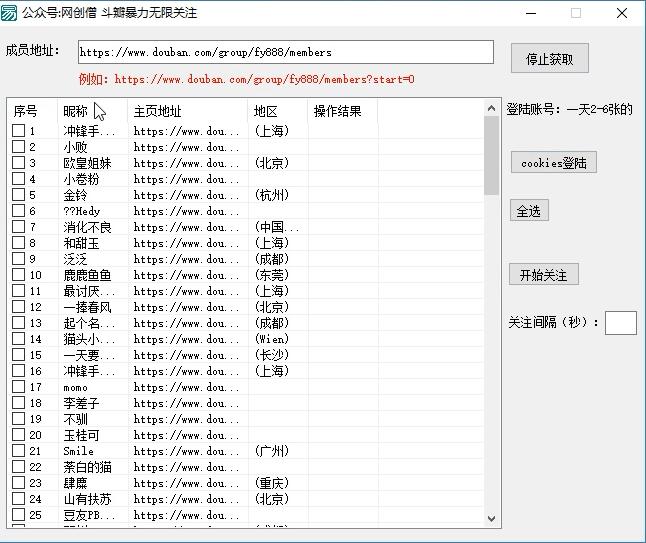Select checkbox for row 20 玉桂可
The height and width of the screenshot is (543, 646).
[18, 435]
